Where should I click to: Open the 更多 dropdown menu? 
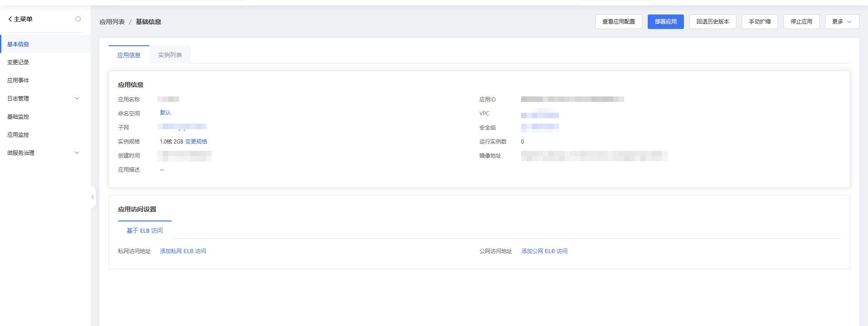click(841, 22)
